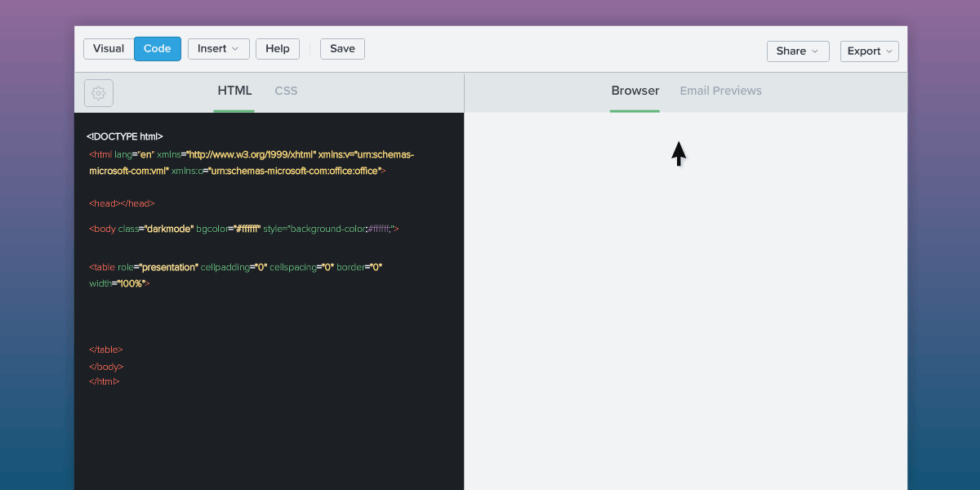Open the editor settings gear icon
This screenshot has width=980, height=490.
pos(99,93)
